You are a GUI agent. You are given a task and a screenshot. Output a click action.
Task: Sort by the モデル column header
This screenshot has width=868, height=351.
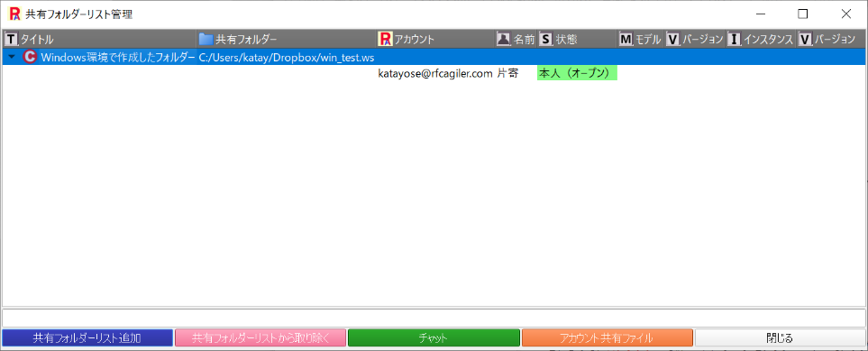click(641, 40)
